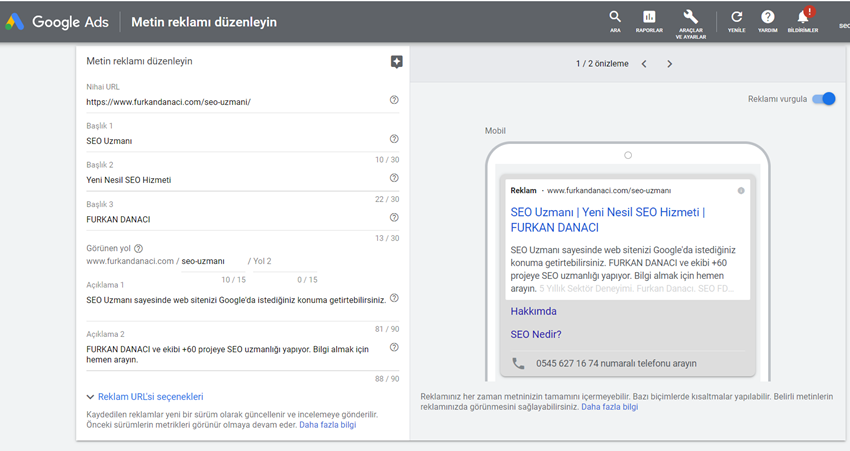The image size is (850, 451).
Task: Click help icon for Nihai URL field
Action: [394, 100]
